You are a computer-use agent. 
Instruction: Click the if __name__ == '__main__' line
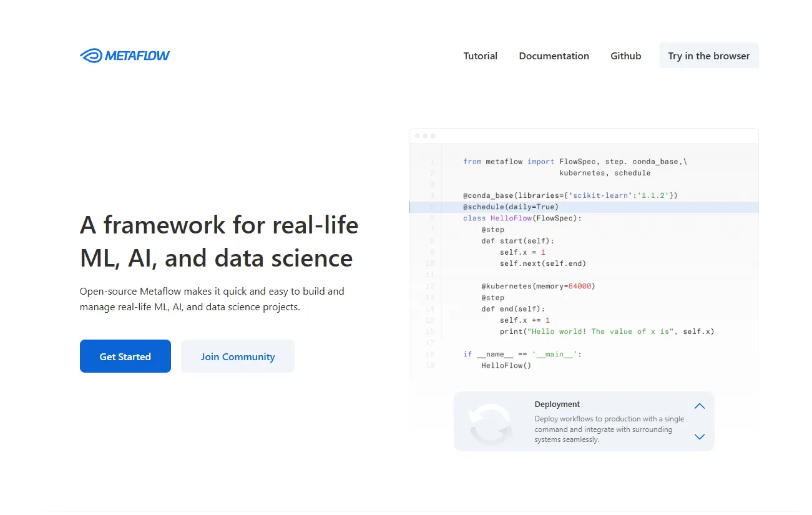(522, 354)
